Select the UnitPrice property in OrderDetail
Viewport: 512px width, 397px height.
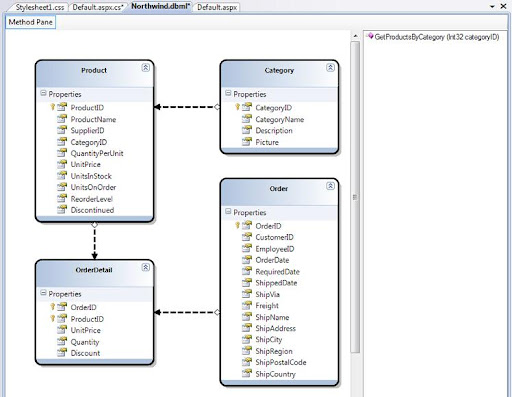(x=85, y=330)
